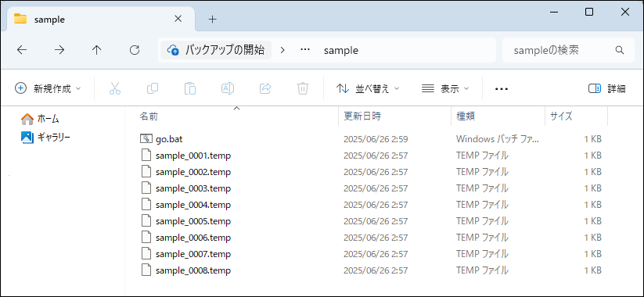
Task: Maximize the File Explorer window
Action: coord(589,12)
